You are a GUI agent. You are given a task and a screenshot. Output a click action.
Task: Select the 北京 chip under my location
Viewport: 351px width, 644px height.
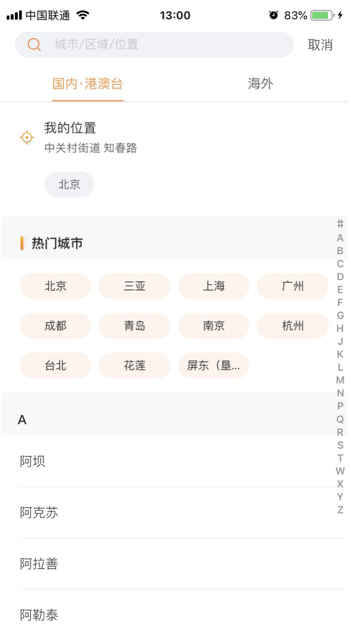pos(69,185)
